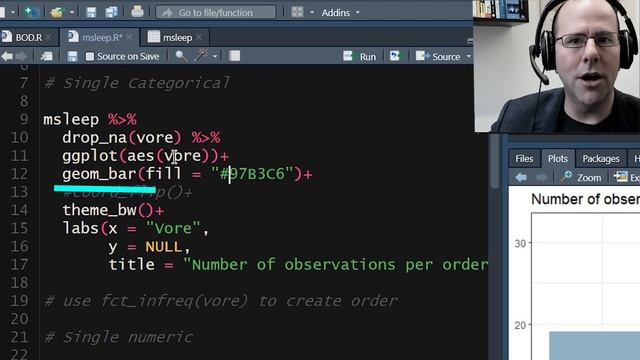Click the "# Single Categorical" comment line

point(137,83)
